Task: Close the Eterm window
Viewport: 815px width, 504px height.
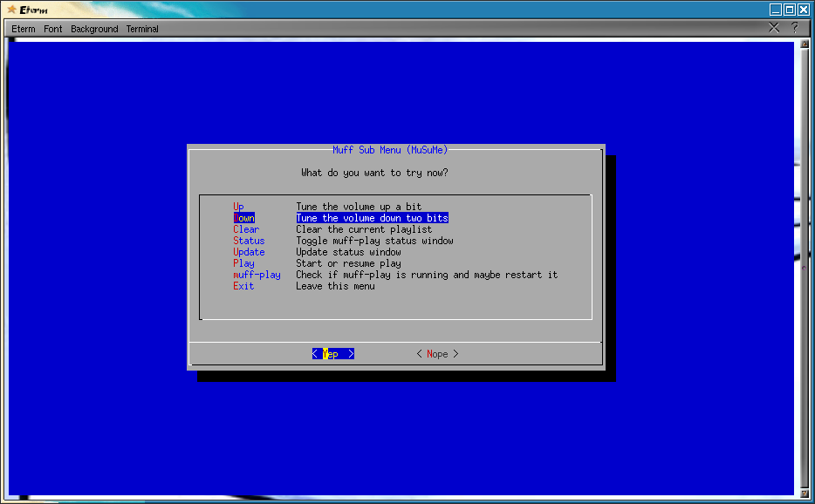Action: click(x=804, y=10)
